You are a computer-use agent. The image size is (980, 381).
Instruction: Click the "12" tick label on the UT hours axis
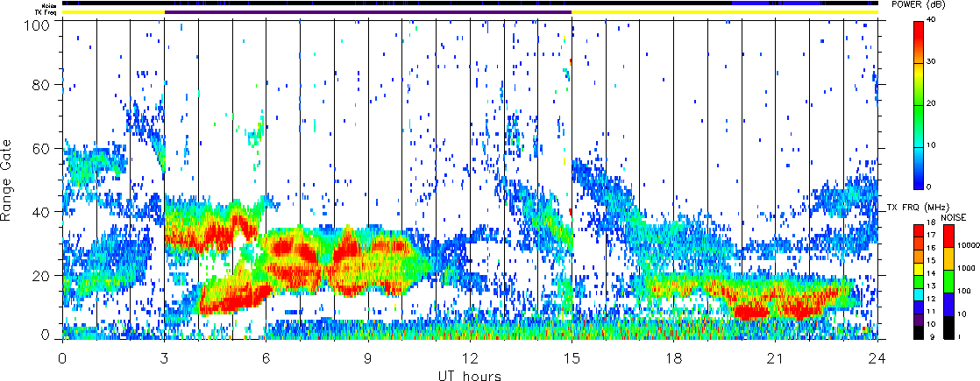coord(470,358)
